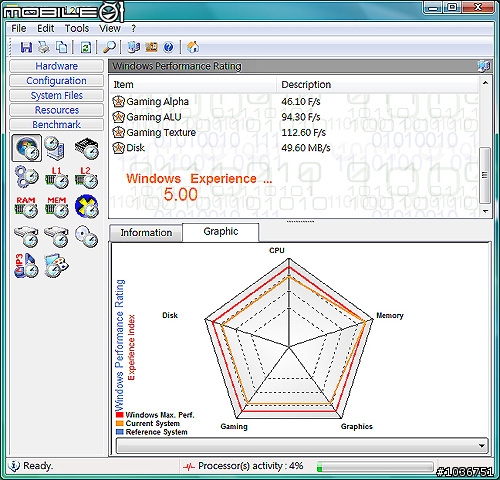Viewport: 500px width, 480px height.
Task: Switch to the Graphic tab
Action: pyautogui.click(x=221, y=232)
